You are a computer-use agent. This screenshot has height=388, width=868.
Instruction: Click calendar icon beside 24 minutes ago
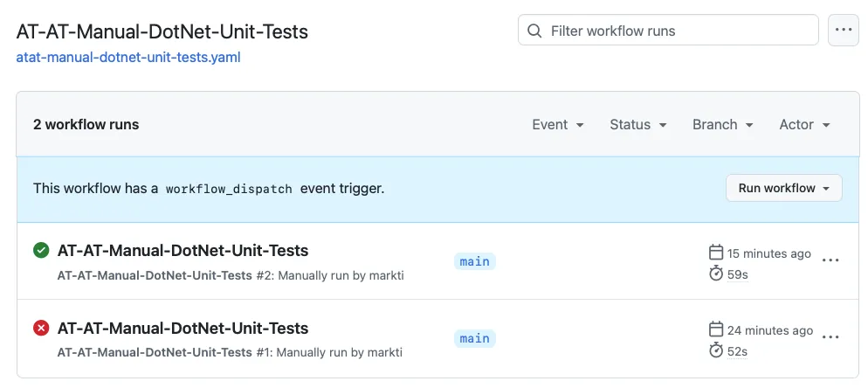click(x=716, y=329)
